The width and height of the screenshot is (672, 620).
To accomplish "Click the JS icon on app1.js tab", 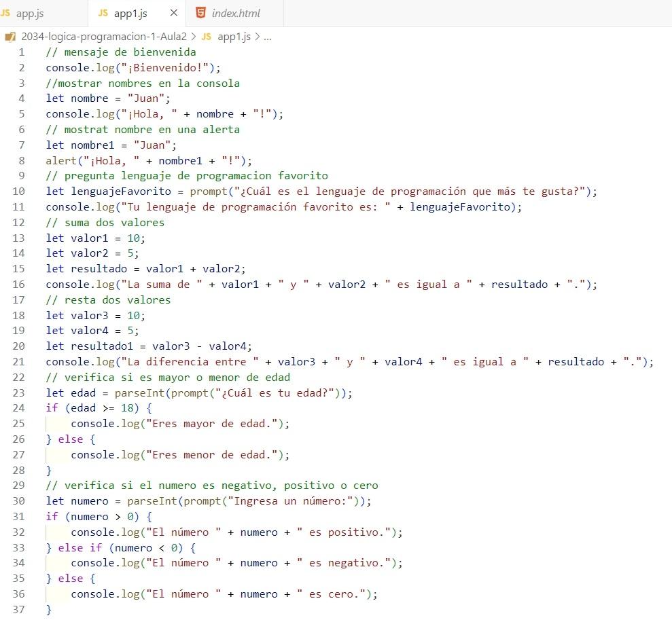I will click(103, 13).
